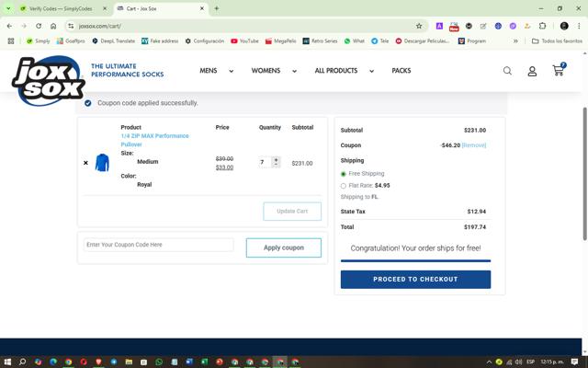Click the page vertical scrollbar

coord(584,174)
